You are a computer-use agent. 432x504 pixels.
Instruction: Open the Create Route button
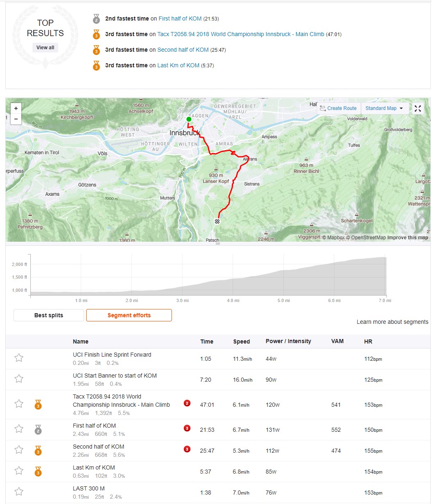[338, 108]
